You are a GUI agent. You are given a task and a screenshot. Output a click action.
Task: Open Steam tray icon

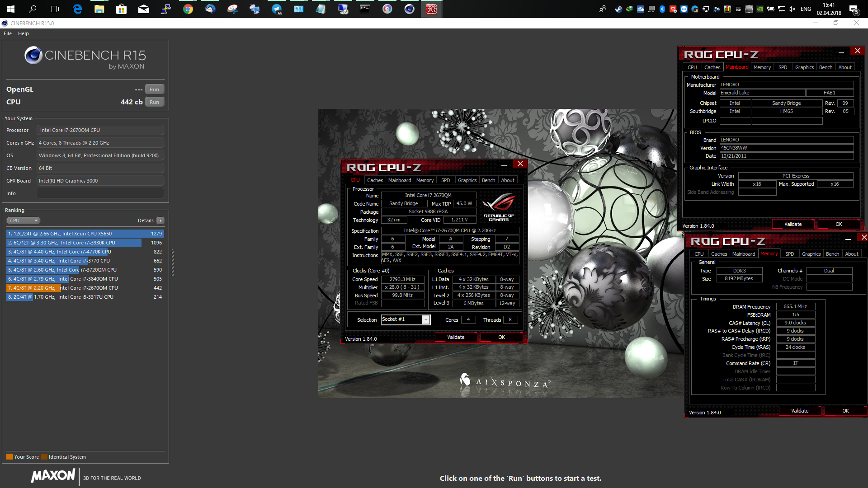click(x=618, y=9)
